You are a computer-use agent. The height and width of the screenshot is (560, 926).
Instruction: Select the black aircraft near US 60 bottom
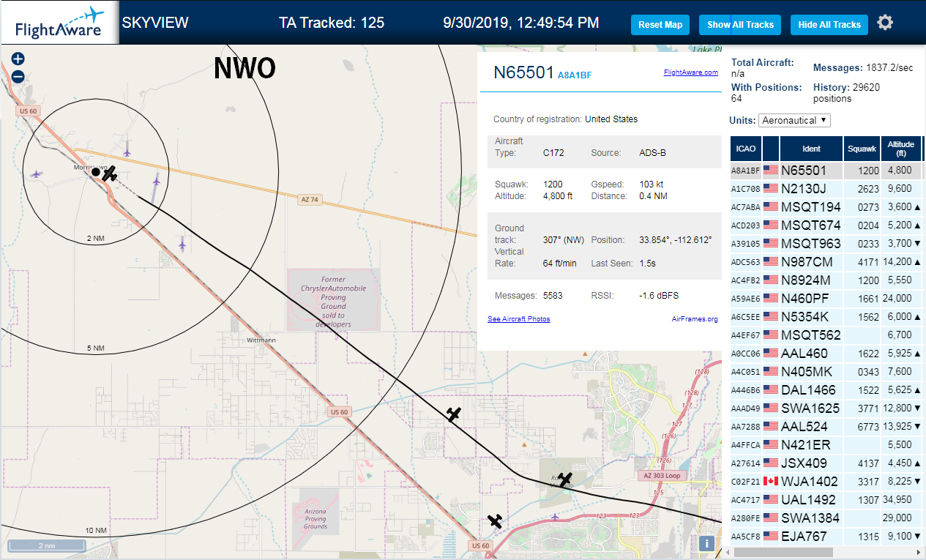[x=496, y=521]
